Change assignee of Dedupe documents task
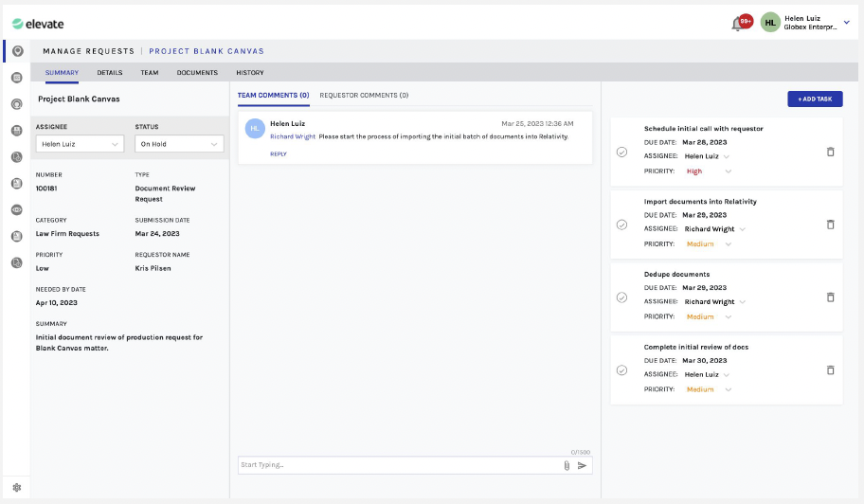864x504 pixels. 714,302
